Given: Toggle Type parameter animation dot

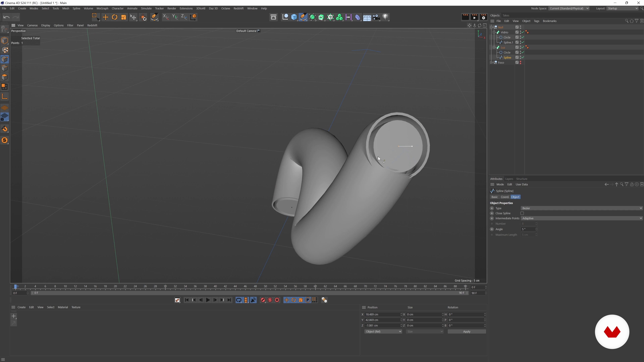Looking at the screenshot, I should [x=492, y=208].
